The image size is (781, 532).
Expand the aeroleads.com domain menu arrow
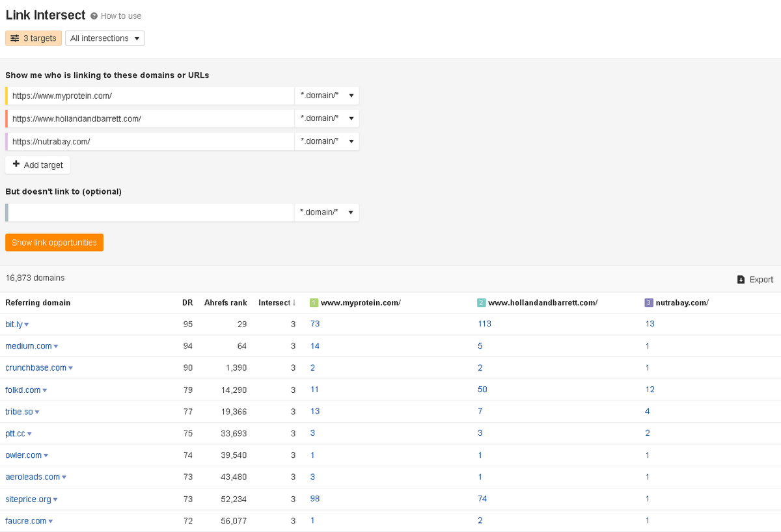coord(64,477)
